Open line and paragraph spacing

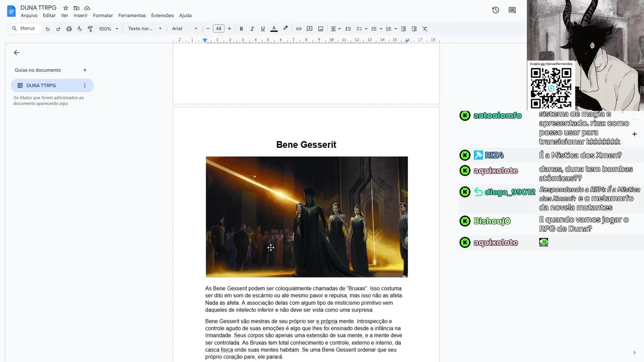[348, 29]
